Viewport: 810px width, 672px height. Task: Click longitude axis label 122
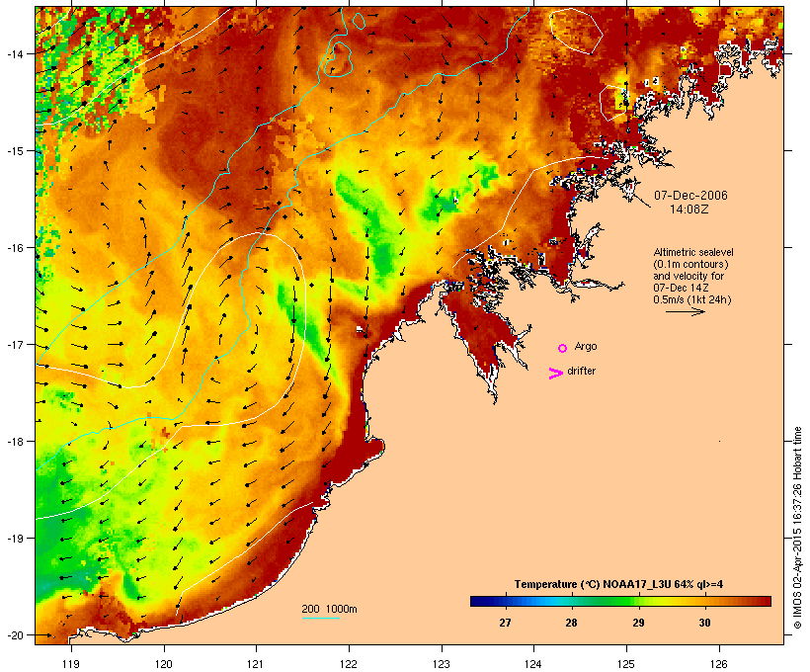349,664
